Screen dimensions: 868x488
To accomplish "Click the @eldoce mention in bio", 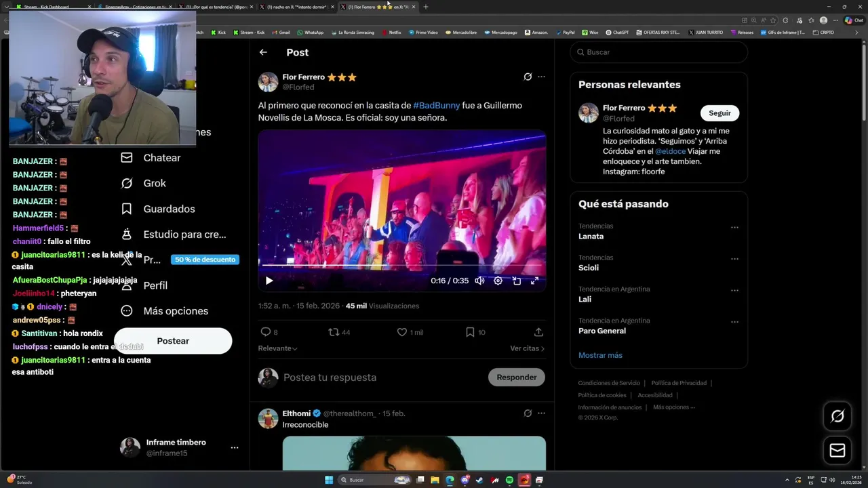I will (670, 151).
